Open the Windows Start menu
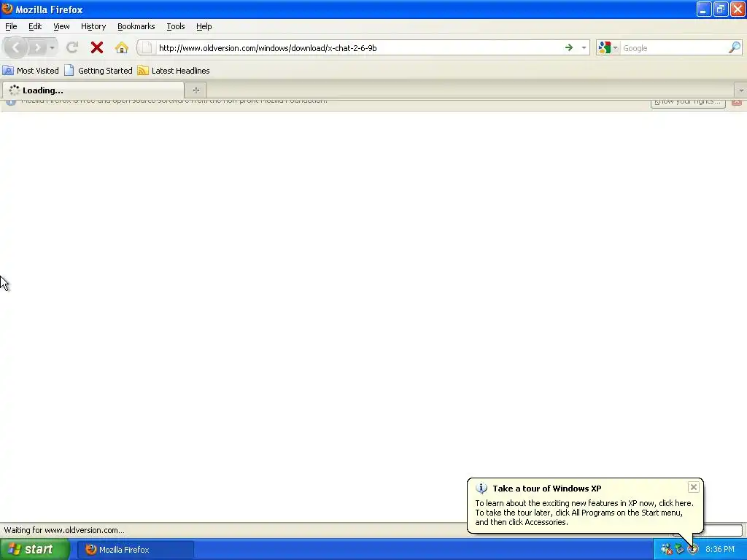The height and width of the screenshot is (560, 747). pyautogui.click(x=35, y=550)
